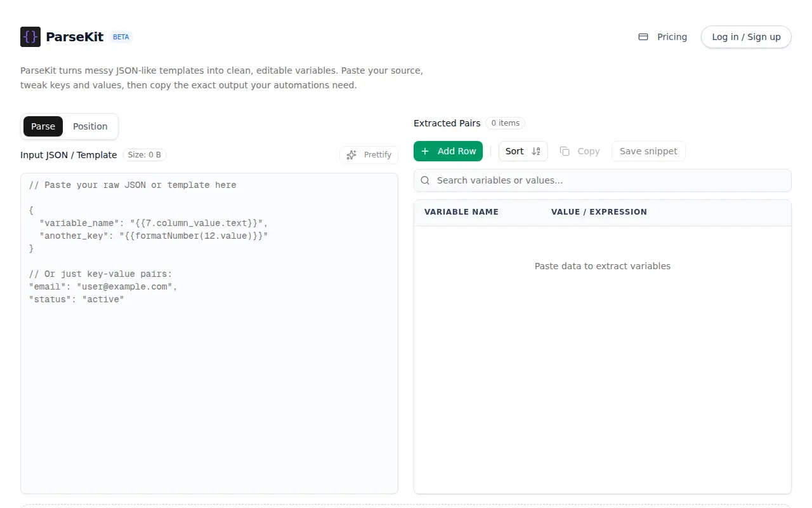Click the Add Row button label
The width and height of the screenshot is (812, 508).
pos(457,151)
